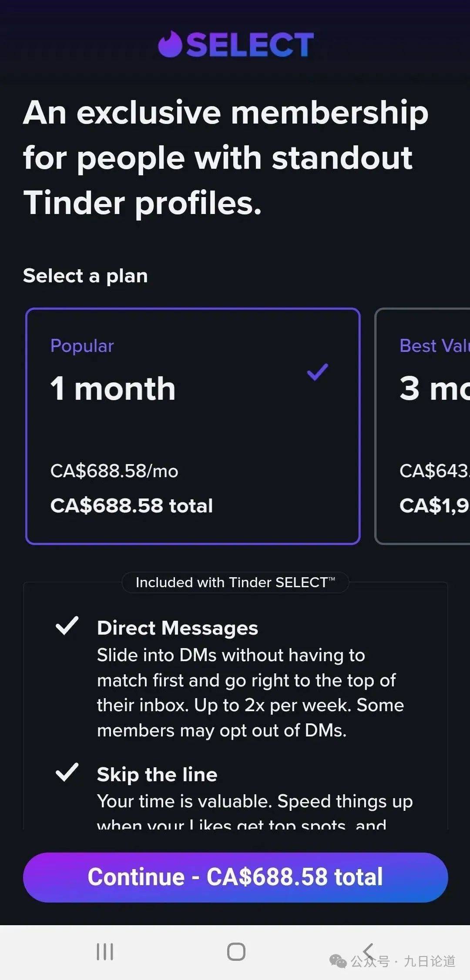This screenshot has height=980, width=470.
Task: Tap the Direct Messages checkmark icon
Action: (x=67, y=626)
